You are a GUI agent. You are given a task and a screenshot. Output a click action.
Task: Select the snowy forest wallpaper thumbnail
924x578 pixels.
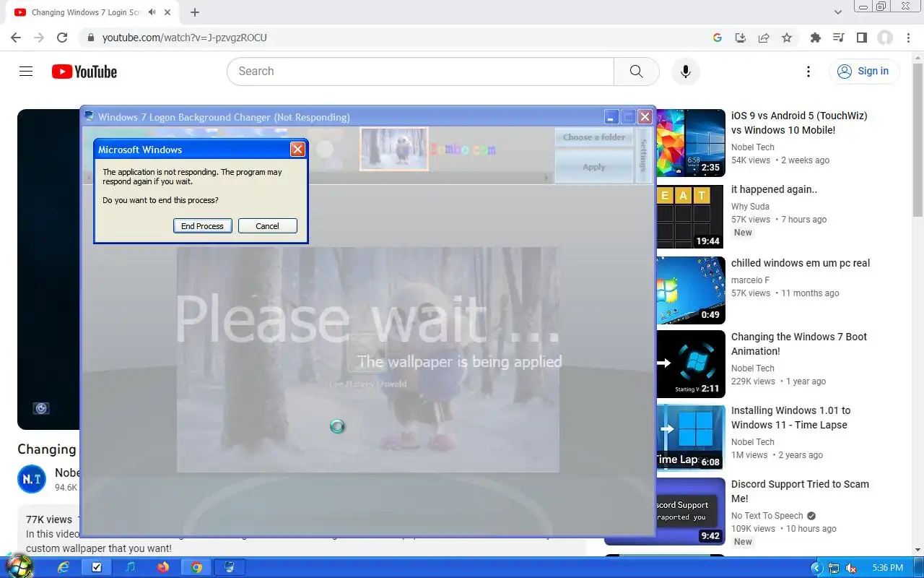coord(394,150)
